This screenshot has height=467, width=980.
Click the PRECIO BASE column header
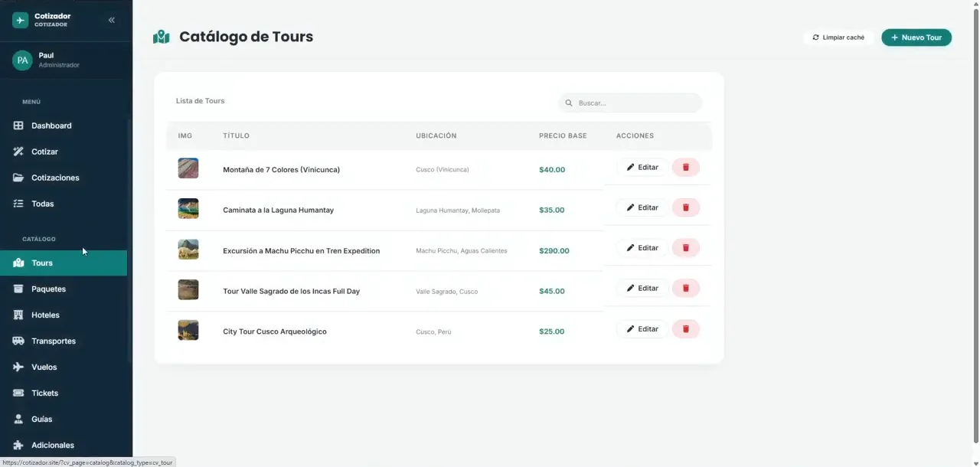563,136
